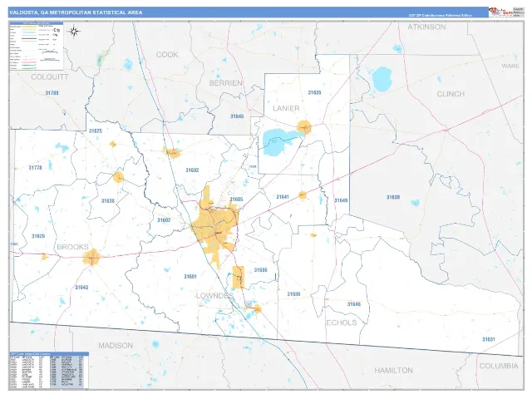
Task: Open the ZIP code index table
Action: click(x=49, y=370)
